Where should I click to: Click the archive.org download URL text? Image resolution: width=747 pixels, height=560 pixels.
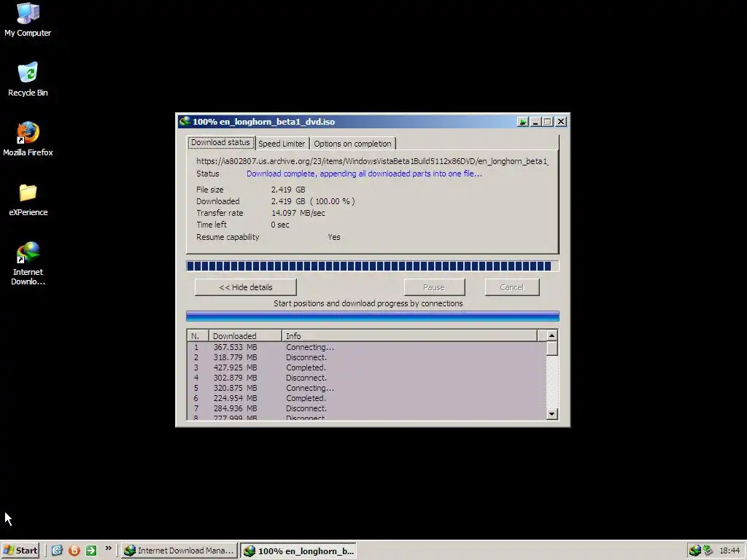(x=372, y=161)
